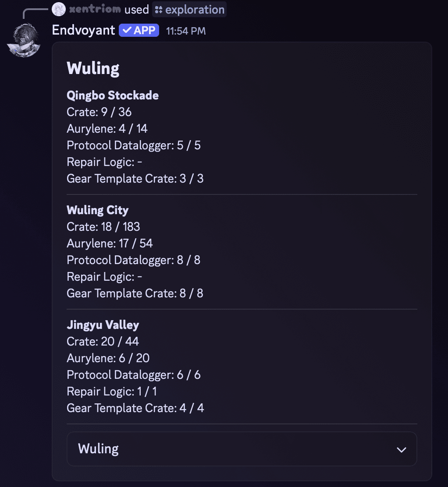
Task: Click the Wuling label inside the select box
Action: click(x=98, y=448)
